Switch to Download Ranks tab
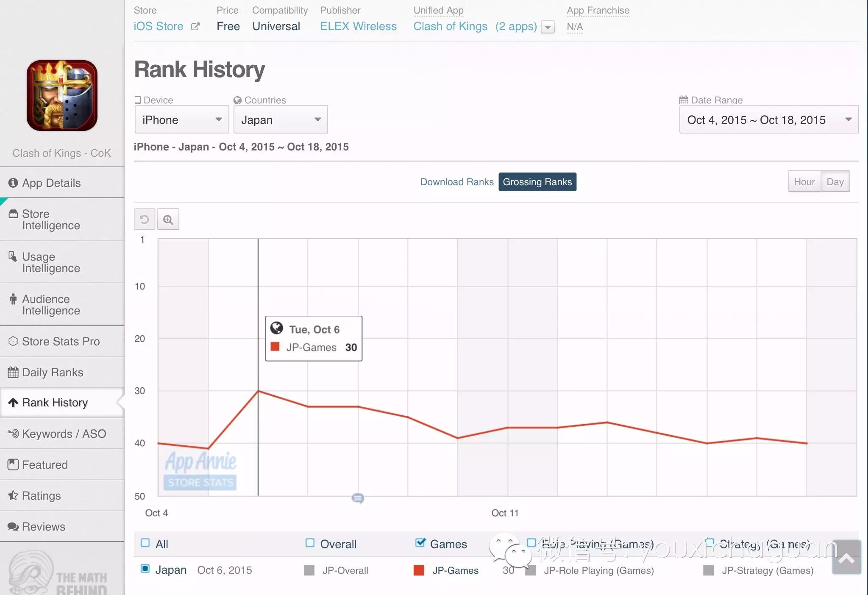This screenshot has width=868, height=595. pyautogui.click(x=456, y=182)
